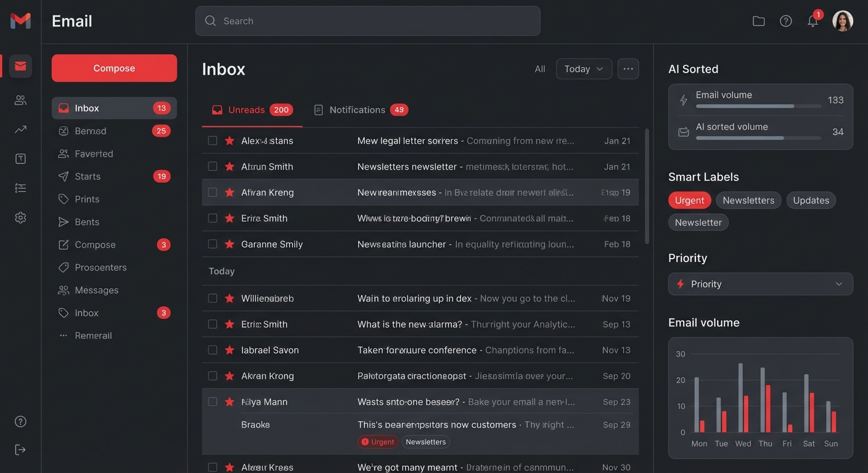Open contacts icon in left rail
Image resolution: width=868 pixels, height=473 pixels.
(20, 100)
